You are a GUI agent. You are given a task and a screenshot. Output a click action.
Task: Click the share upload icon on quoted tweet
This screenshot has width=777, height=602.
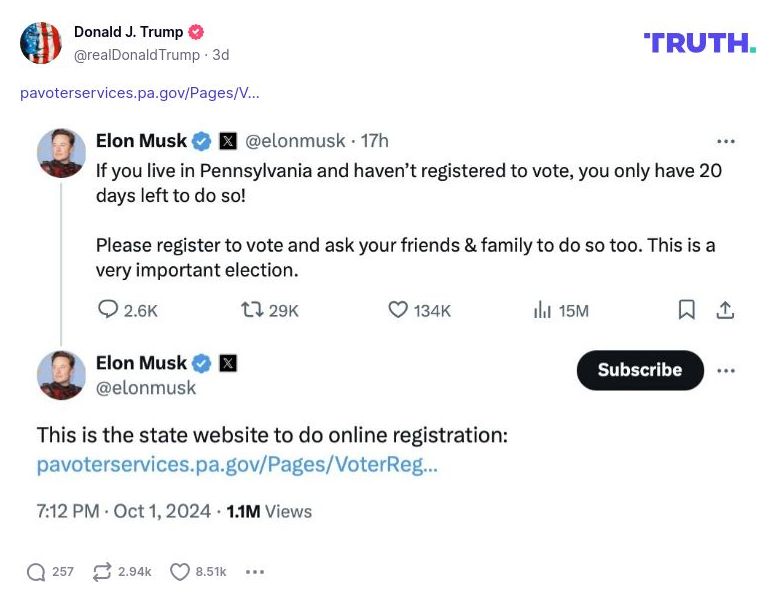(x=726, y=310)
